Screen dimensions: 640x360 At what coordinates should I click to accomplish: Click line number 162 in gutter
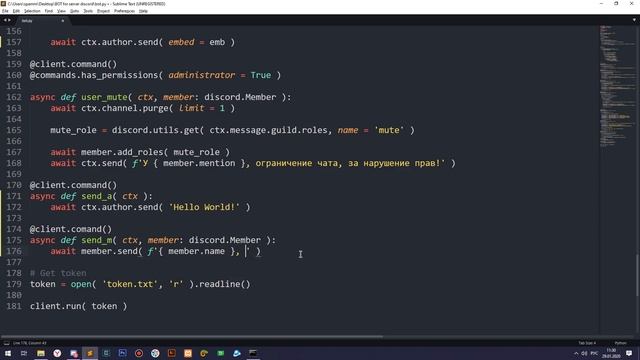(14, 97)
